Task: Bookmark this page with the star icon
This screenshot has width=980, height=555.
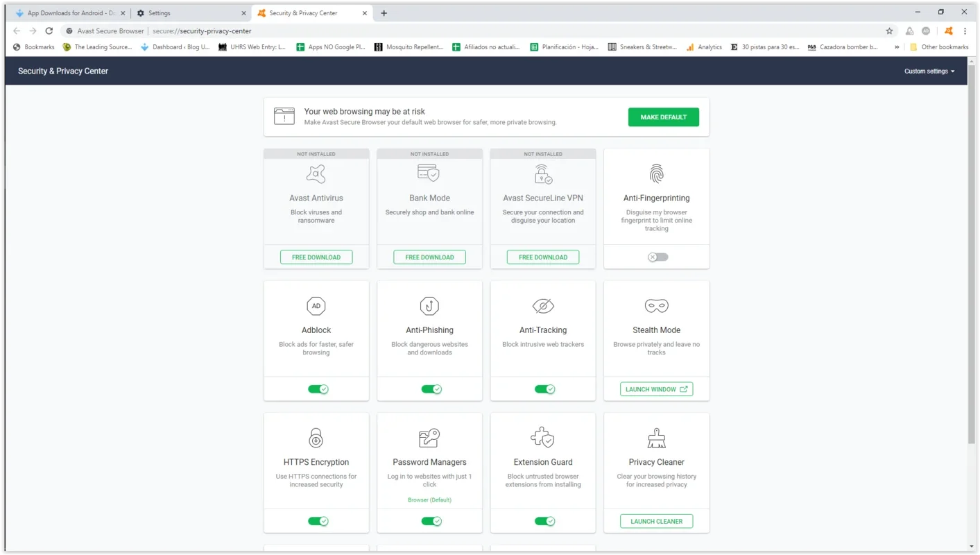Action: pyautogui.click(x=889, y=31)
